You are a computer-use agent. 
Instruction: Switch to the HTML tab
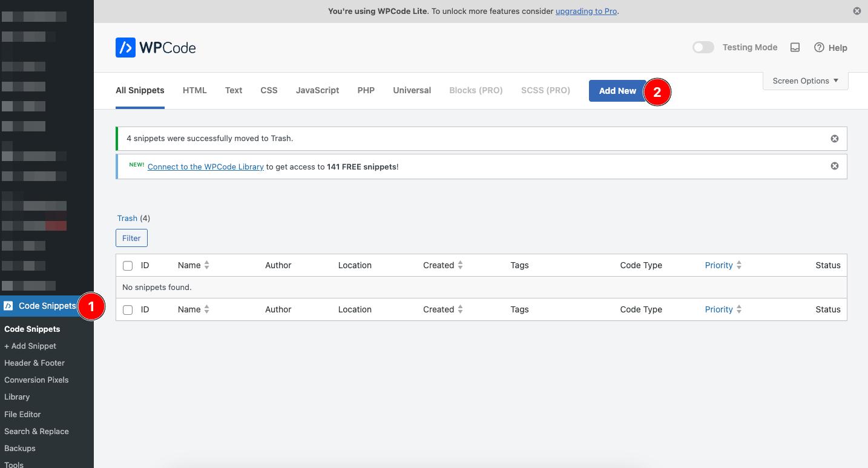195,90
